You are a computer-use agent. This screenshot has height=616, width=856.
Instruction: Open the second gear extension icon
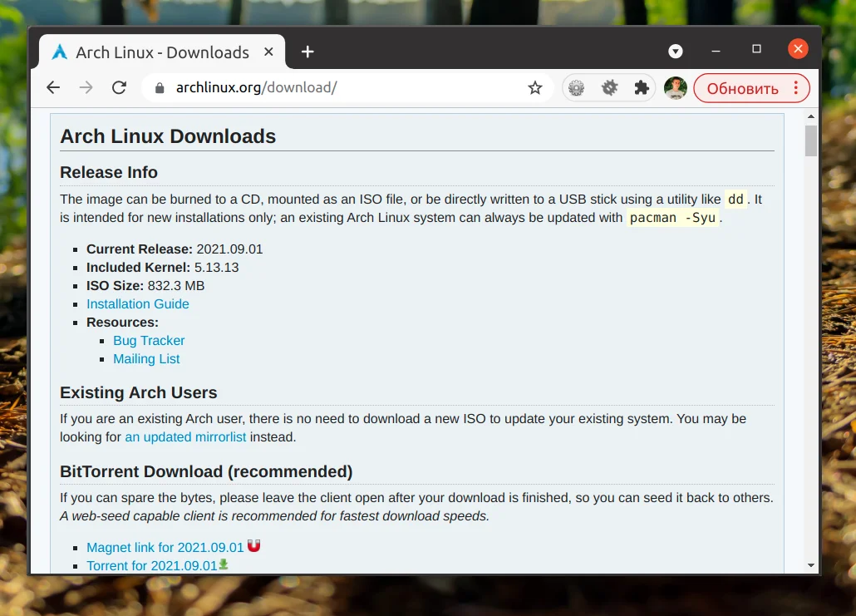coord(609,87)
